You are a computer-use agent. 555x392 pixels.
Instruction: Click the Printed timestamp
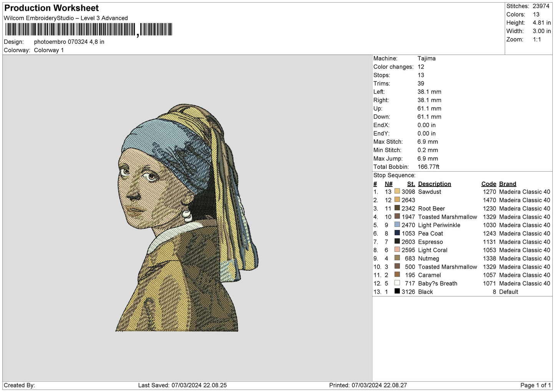pyautogui.click(x=368, y=385)
